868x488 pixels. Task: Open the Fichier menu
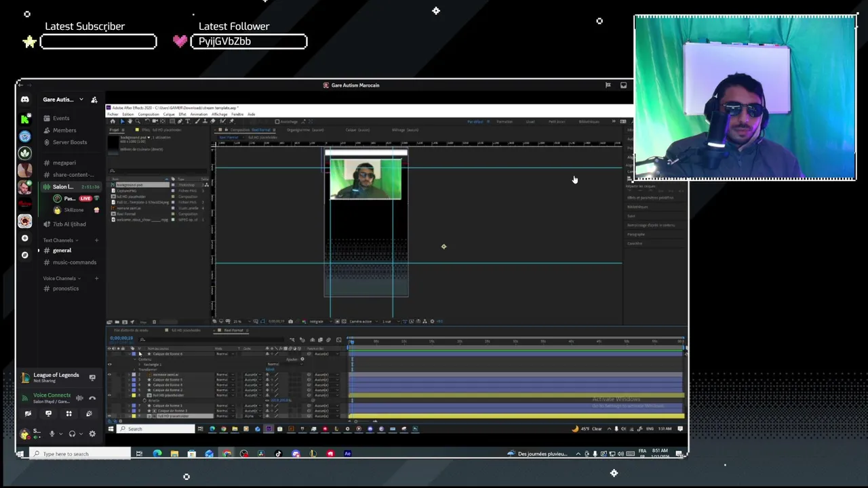[113, 114]
